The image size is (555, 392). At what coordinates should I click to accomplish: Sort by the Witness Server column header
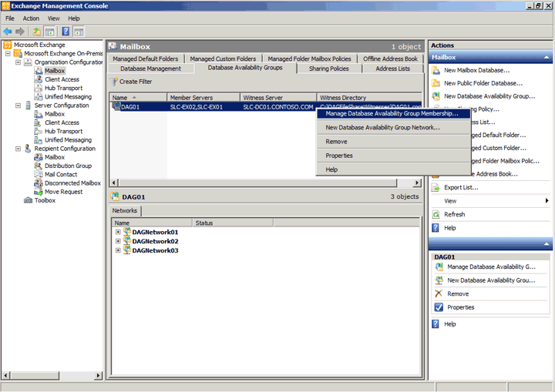click(x=278, y=98)
